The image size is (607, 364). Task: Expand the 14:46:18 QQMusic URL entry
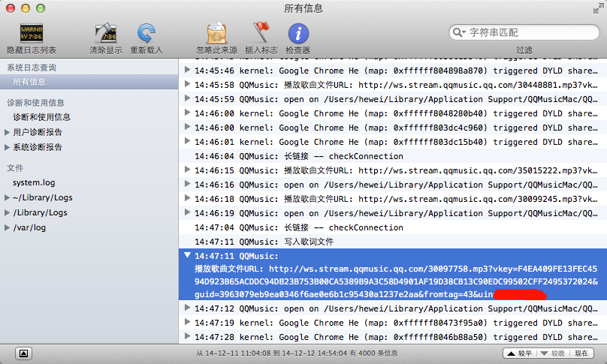click(187, 198)
